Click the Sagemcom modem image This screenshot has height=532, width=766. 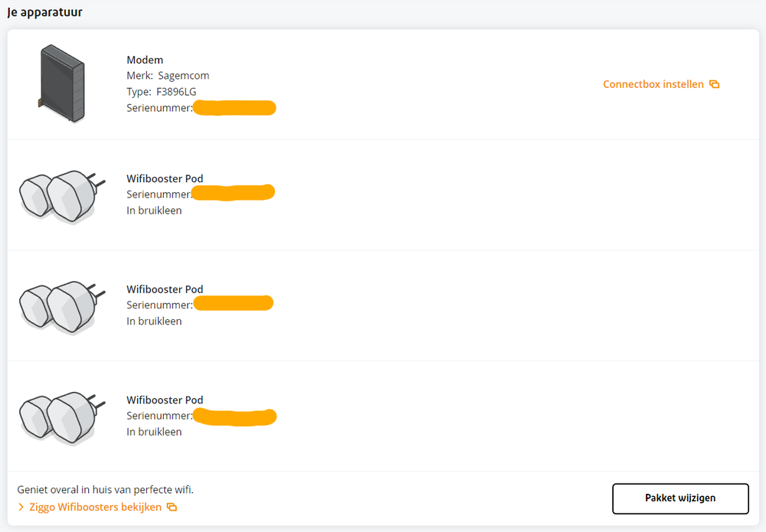(x=61, y=84)
